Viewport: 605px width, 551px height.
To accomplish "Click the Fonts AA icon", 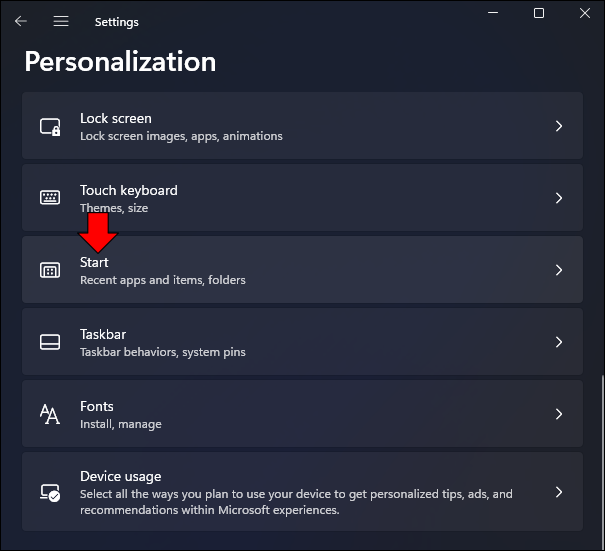I will click(50, 414).
